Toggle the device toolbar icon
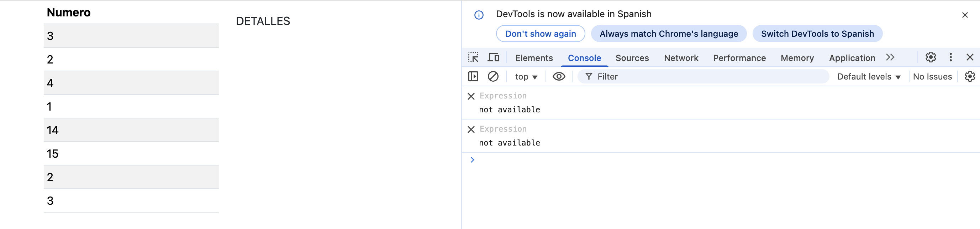 494,57
